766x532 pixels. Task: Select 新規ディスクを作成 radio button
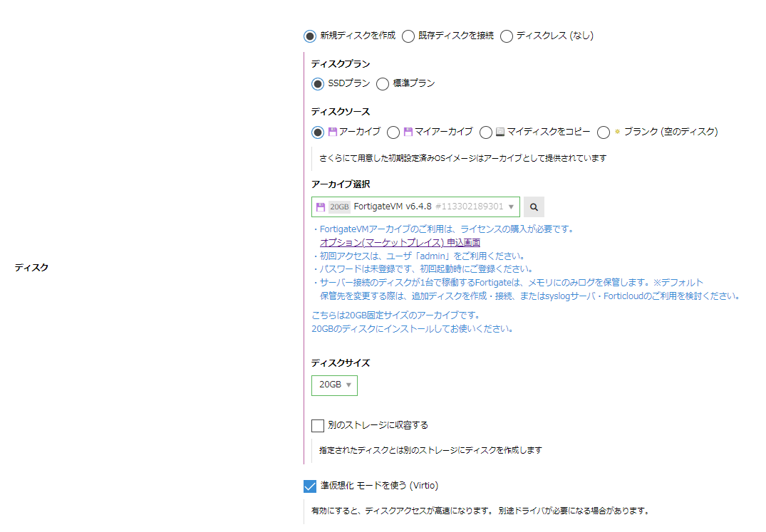click(310, 36)
